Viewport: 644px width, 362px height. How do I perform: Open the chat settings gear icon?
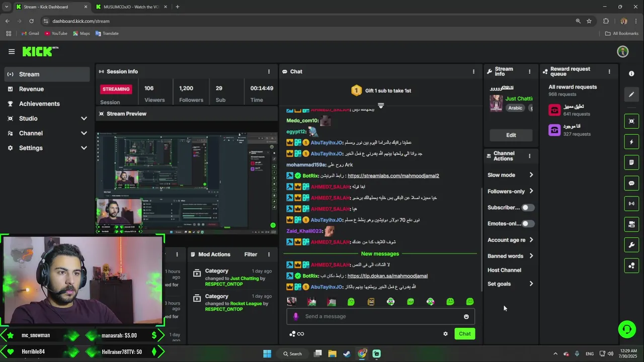[445, 334]
